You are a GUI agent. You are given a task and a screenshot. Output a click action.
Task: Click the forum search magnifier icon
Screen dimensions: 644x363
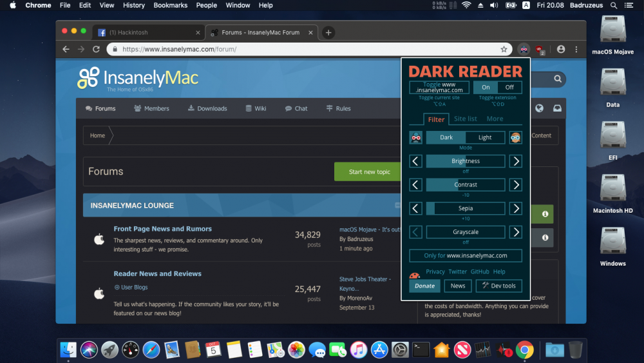point(557,79)
